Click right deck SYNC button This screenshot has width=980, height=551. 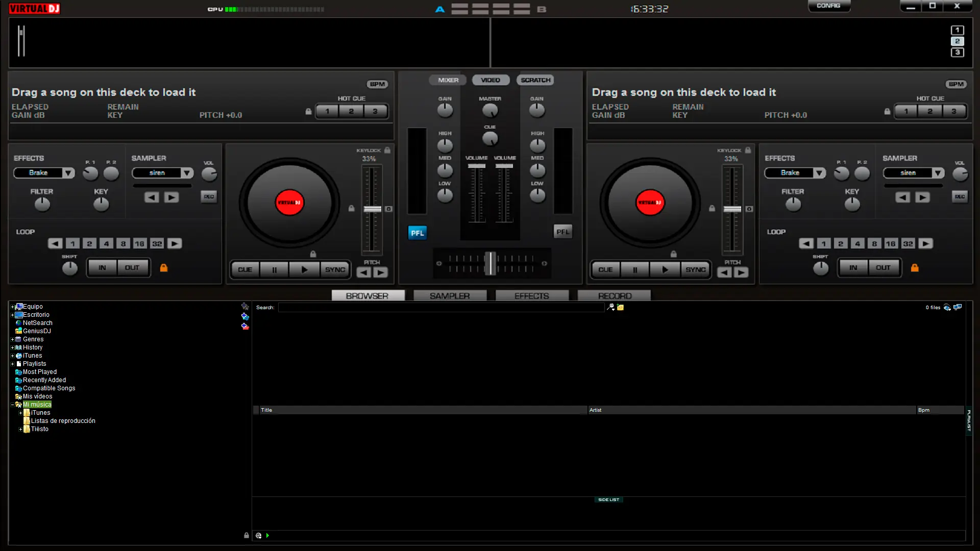[695, 270]
